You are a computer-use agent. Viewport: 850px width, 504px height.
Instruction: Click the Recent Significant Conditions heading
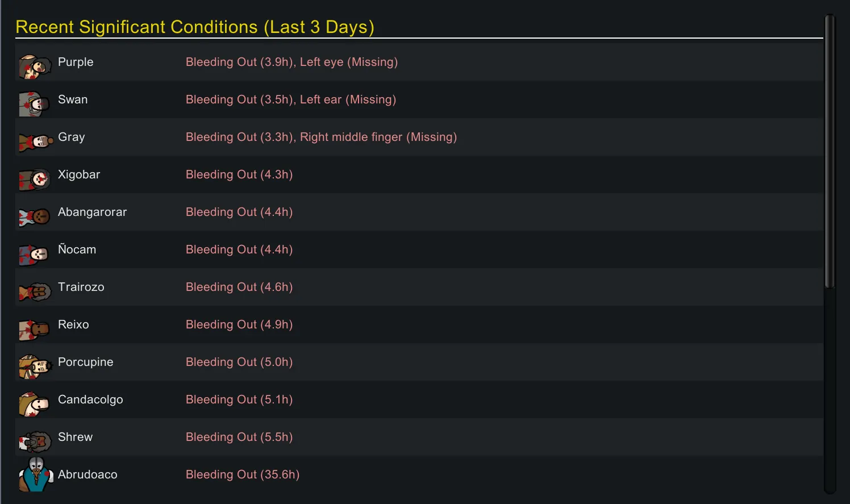(195, 27)
